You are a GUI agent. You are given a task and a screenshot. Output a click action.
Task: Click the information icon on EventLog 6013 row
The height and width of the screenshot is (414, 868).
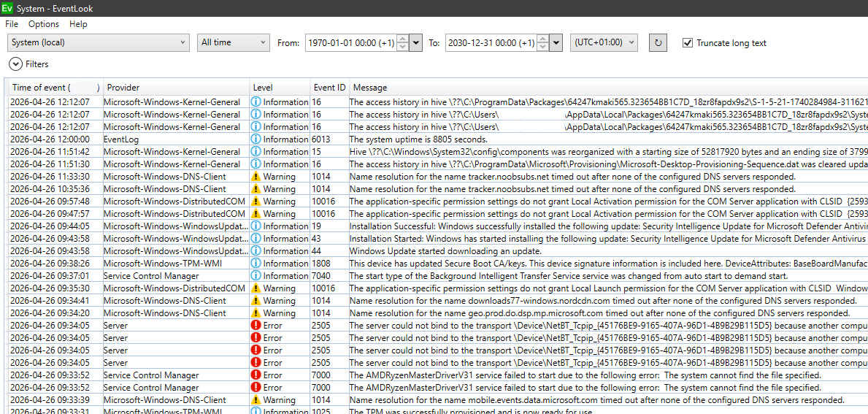pyautogui.click(x=256, y=139)
